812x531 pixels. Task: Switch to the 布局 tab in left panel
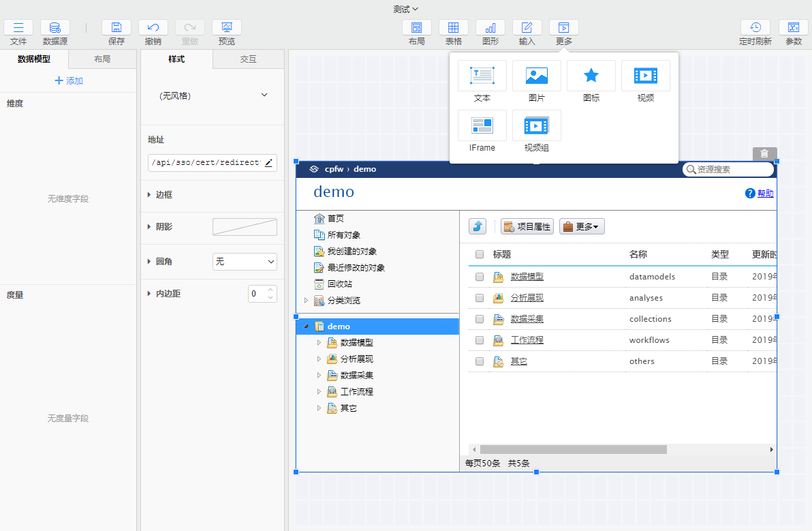click(101, 59)
